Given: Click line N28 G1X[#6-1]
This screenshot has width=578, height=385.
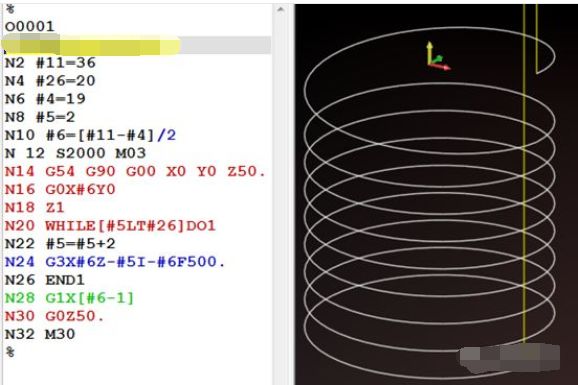Looking at the screenshot, I should coord(70,298).
